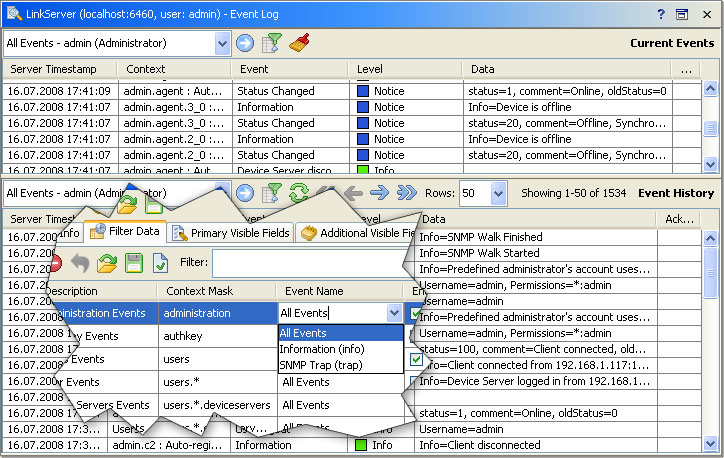Click the help question mark in title bar
The image size is (724, 458).
(661, 14)
